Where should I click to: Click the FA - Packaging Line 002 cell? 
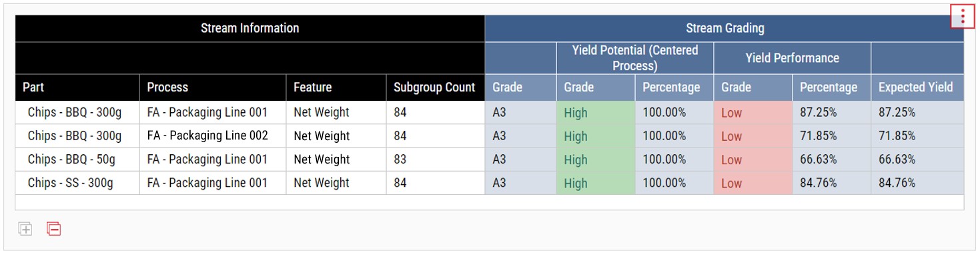213,136
